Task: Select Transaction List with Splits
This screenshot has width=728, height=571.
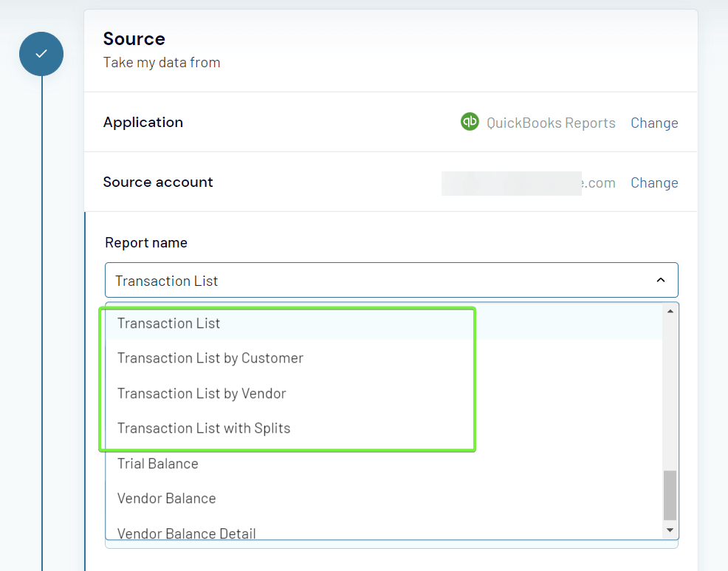Action: [384, 428]
